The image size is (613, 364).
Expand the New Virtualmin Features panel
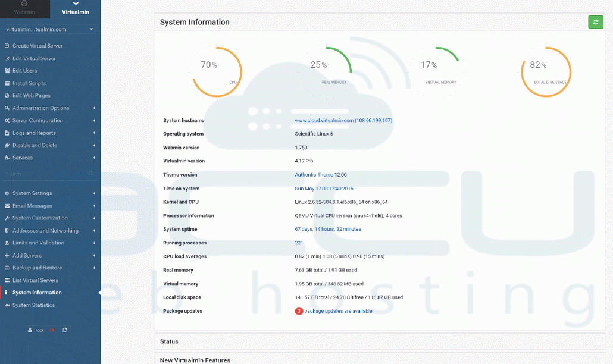pos(379,359)
